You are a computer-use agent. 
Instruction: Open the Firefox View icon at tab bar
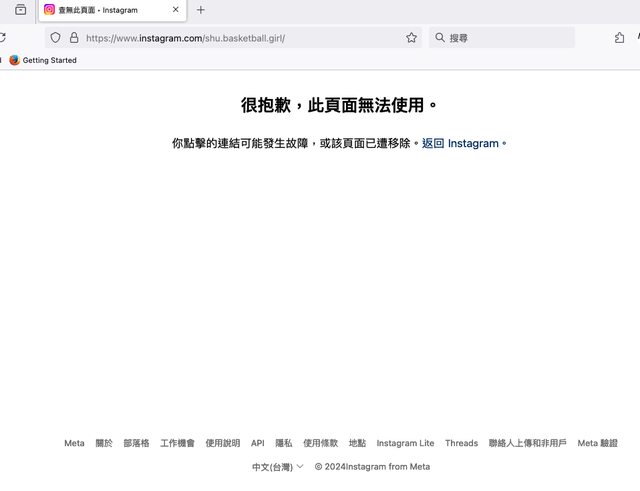(21, 10)
